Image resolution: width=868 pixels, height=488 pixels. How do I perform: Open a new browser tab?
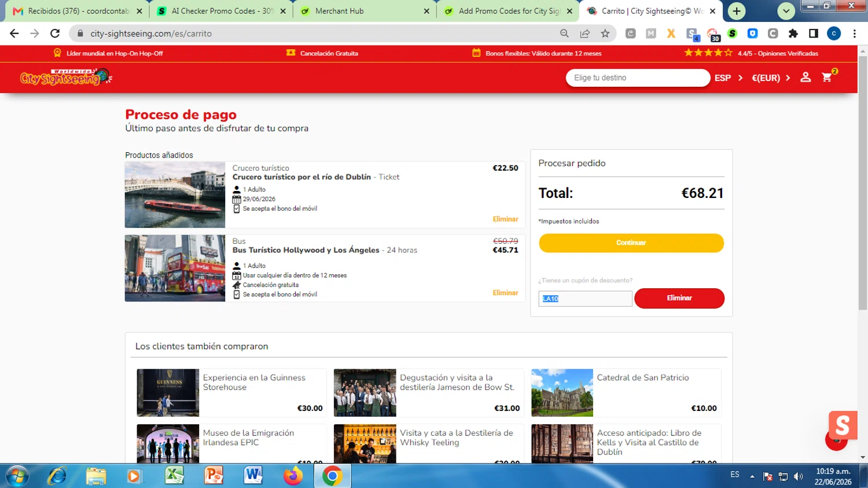(x=737, y=11)
